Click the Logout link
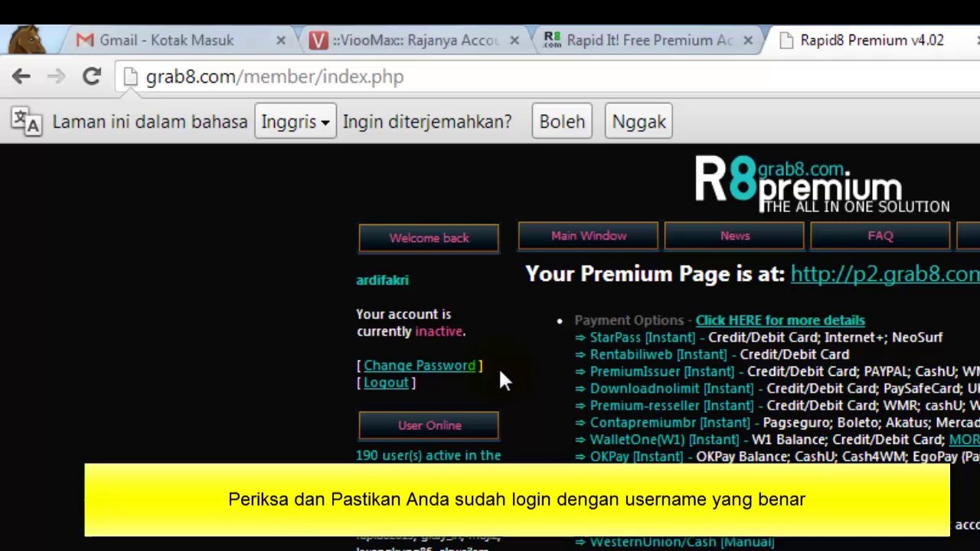Screen dimensions: 980x551 point(386,383)
